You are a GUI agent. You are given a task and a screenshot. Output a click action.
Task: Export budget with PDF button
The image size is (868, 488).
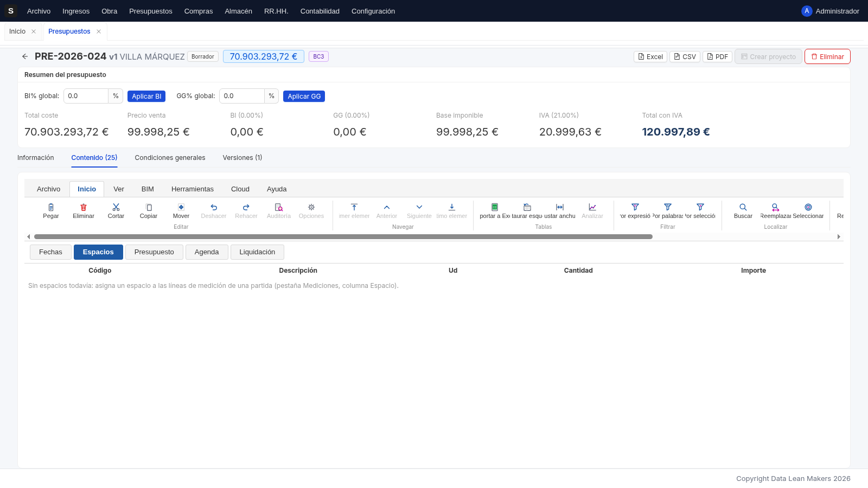tap(718, 56)
